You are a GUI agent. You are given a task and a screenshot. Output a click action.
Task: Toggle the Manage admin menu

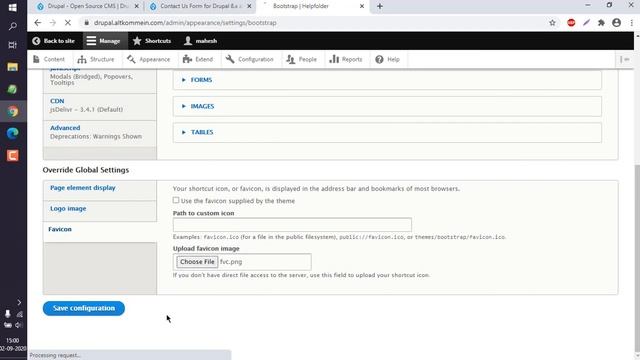pos(105,41)
